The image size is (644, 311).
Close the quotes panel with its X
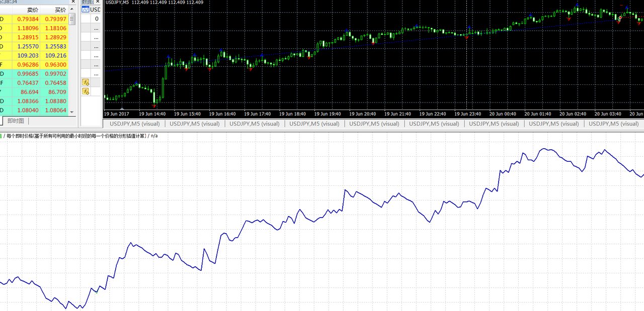72,2
